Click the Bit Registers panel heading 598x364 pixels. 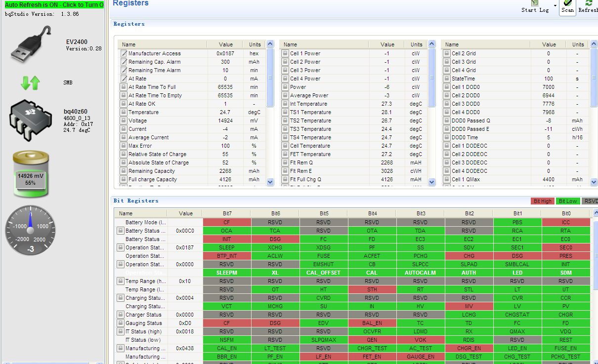(136, 201)
